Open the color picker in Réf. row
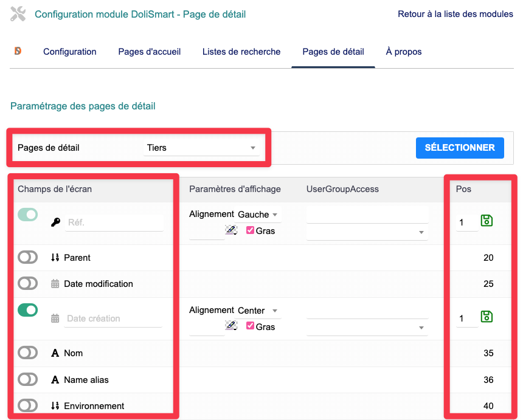Viewport: 523px width, 420px height. [231, 230]
